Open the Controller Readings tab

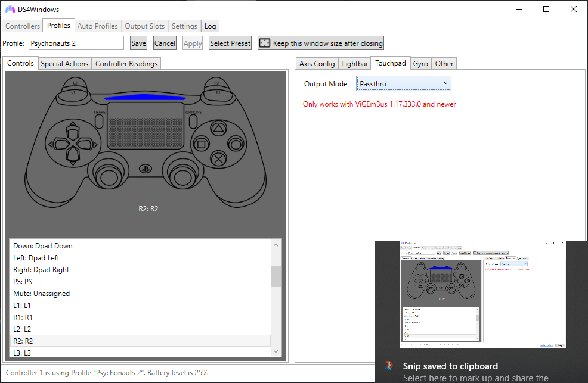coord(126,64)
